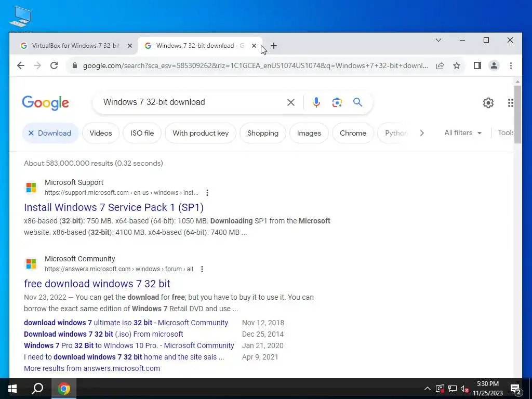Viewport: 532px width, 399px height.
Task: Open download windows 7 ultimate iso link
Action: pos(126,323)
